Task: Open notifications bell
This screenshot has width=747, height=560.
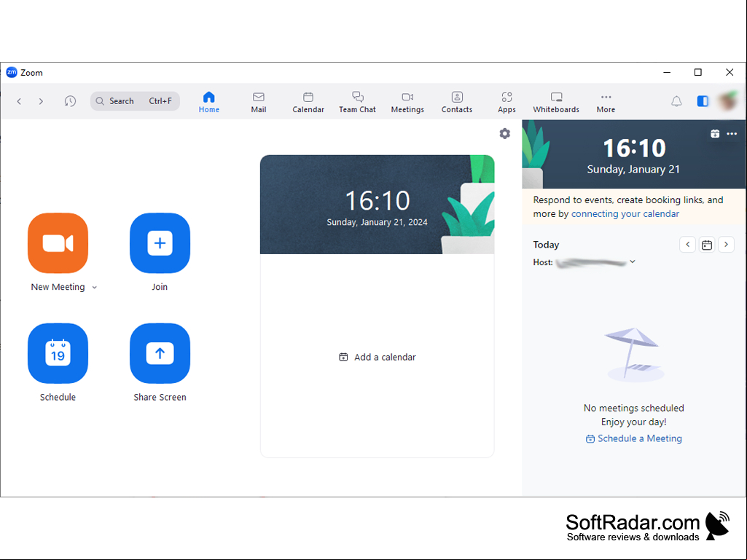Action: 676,101
